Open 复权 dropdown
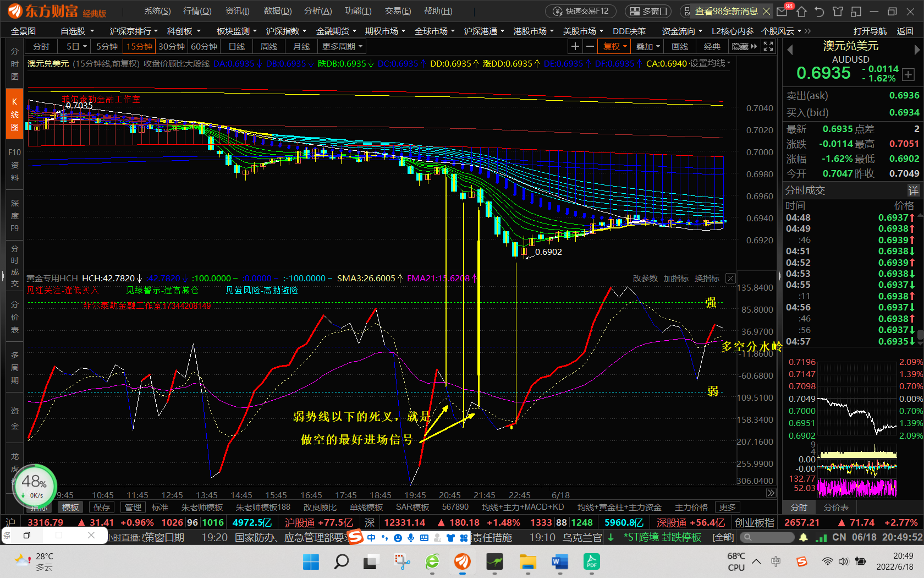 [x=615, y=47]
